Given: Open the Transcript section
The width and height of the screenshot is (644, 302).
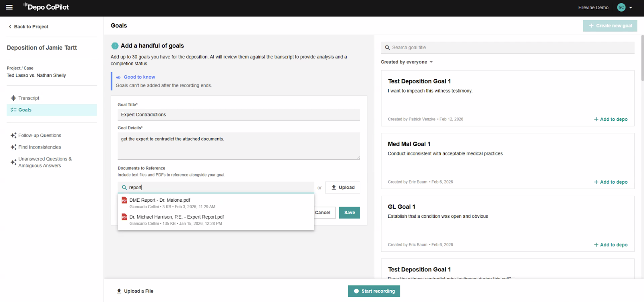Looking at the screenshot, I should point(29,98).
